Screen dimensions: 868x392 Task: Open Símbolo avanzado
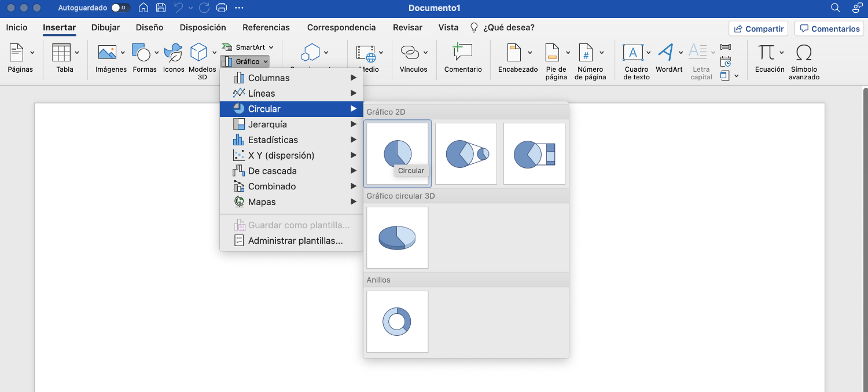[804, 57]
